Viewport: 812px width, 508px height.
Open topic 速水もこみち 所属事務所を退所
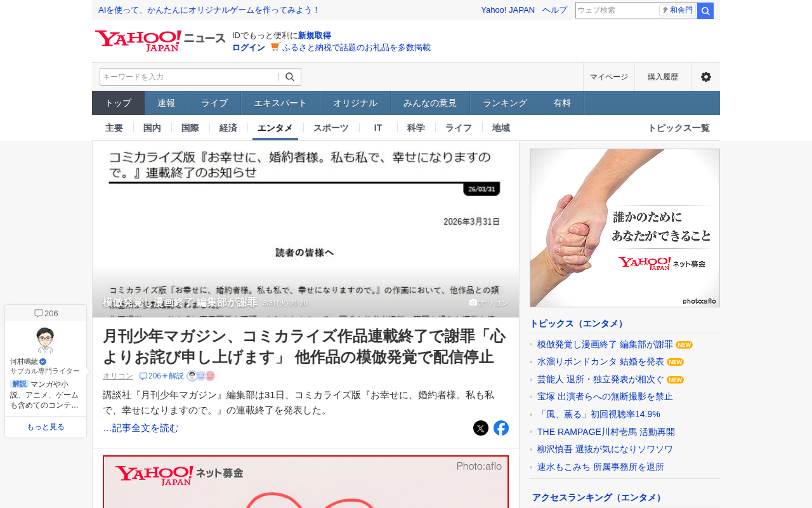pyautogui.click(x=601, y=467)
